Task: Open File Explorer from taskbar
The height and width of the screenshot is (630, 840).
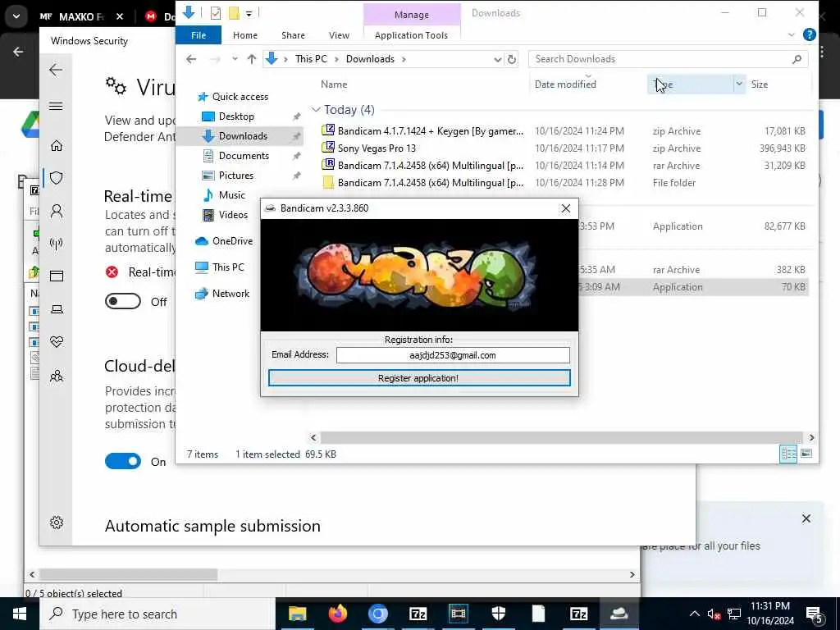Action: tap(297, 614)
